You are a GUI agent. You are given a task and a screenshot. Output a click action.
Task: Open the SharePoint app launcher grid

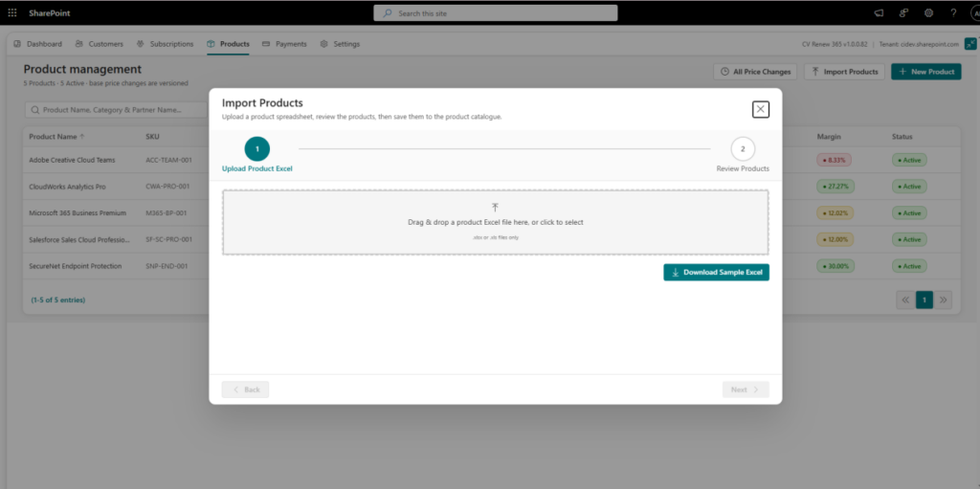tap(12, 12)
